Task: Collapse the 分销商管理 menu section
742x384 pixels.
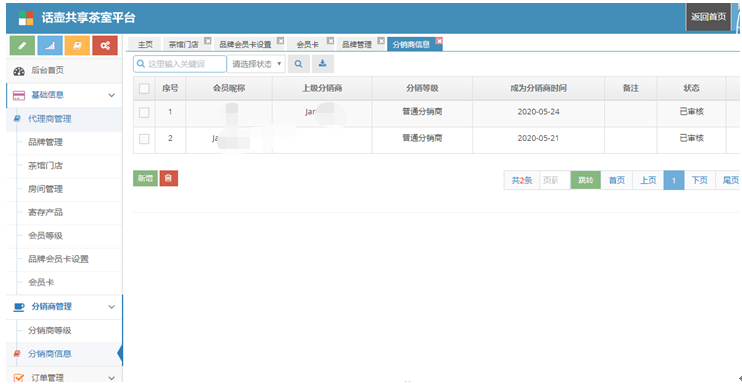Action: pos(112,307)
